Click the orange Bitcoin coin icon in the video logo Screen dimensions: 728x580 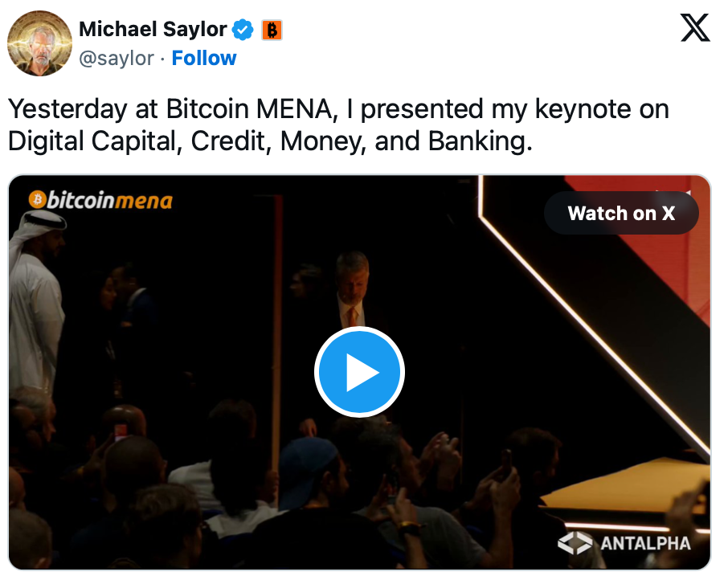[x=36, y=199]
